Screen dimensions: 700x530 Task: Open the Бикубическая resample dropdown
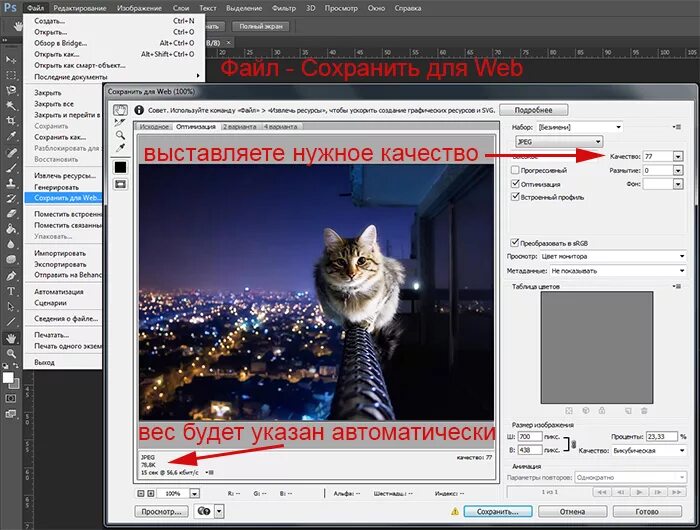tap(649, 451)
